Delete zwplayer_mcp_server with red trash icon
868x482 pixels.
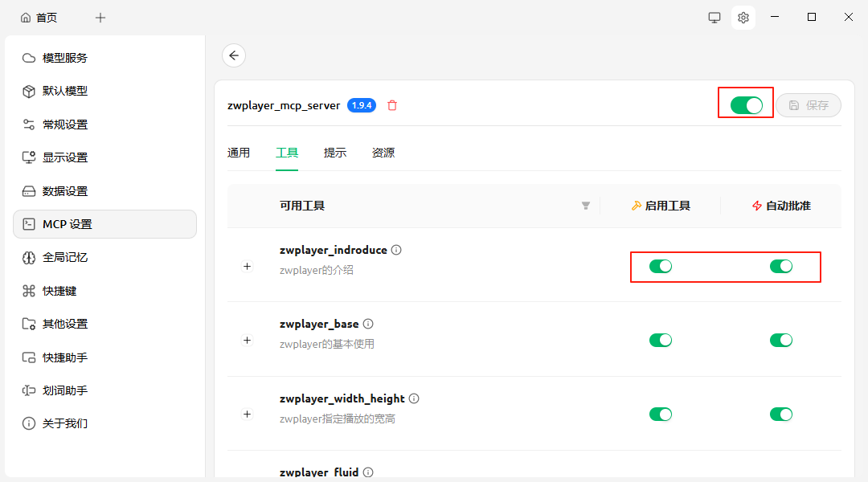392,105
